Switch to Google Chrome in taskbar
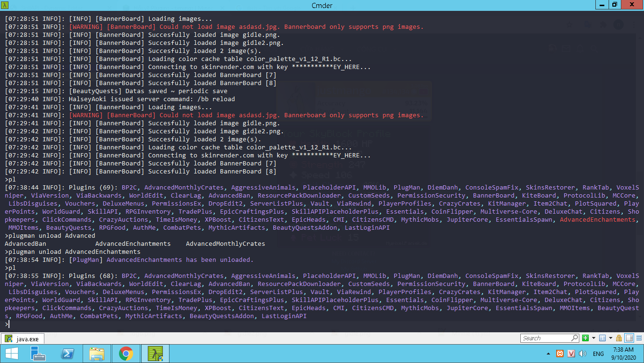 pyautogui.click(x=126, y=354)
